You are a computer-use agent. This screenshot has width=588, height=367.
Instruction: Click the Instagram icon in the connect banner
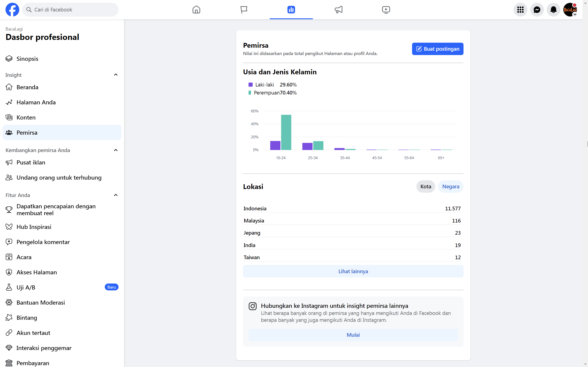click(253, 306)
